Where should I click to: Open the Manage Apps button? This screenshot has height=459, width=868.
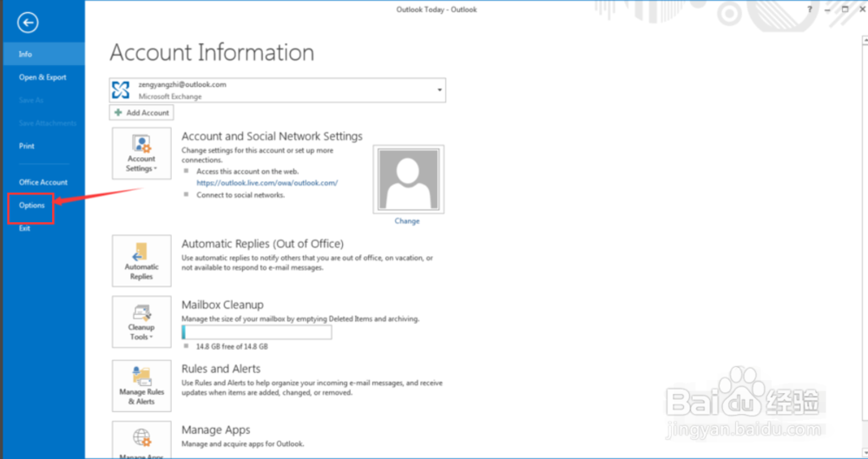(141, 440)
